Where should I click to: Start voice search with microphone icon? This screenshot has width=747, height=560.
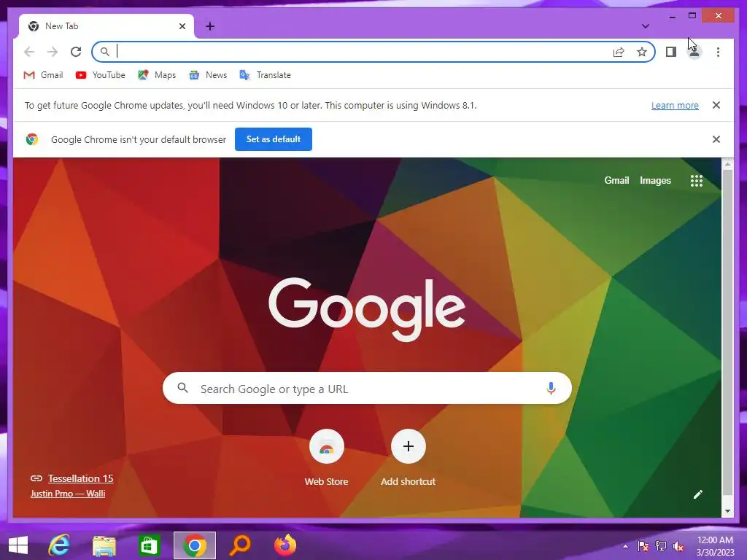(551, 389)
